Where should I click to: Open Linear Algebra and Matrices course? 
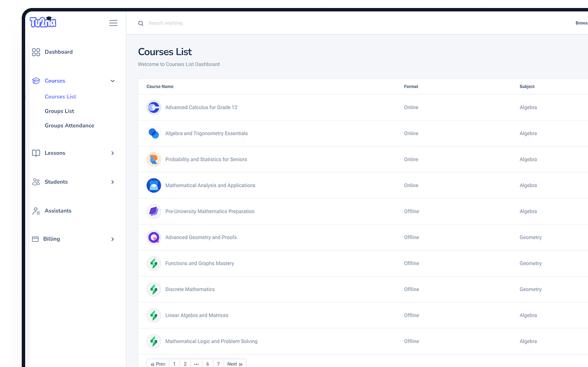pos(197,316)
